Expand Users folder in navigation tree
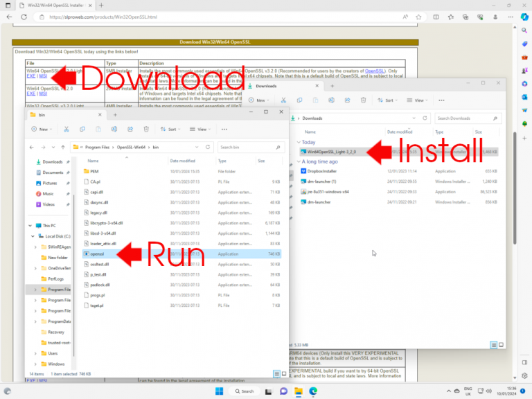 (35, 353)
